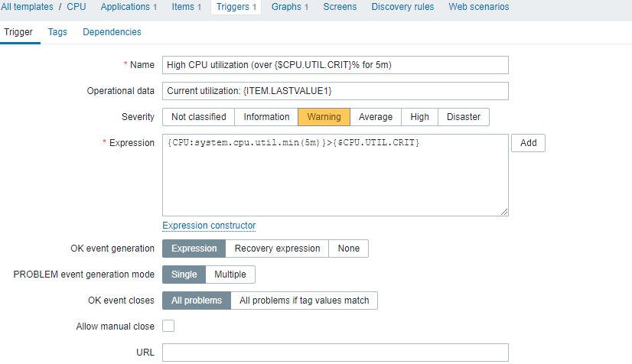Open the Expression constructor link
Screen dimensions: 632x364
coord(209,226)
